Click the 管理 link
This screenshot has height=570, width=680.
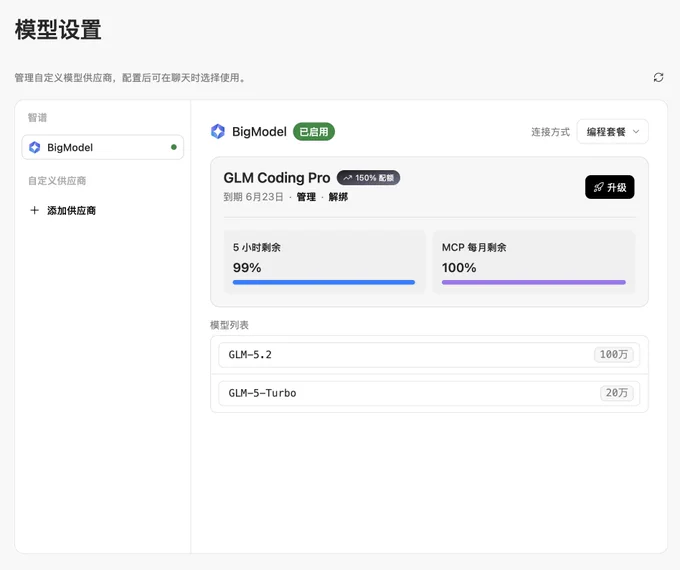[306, 197]
